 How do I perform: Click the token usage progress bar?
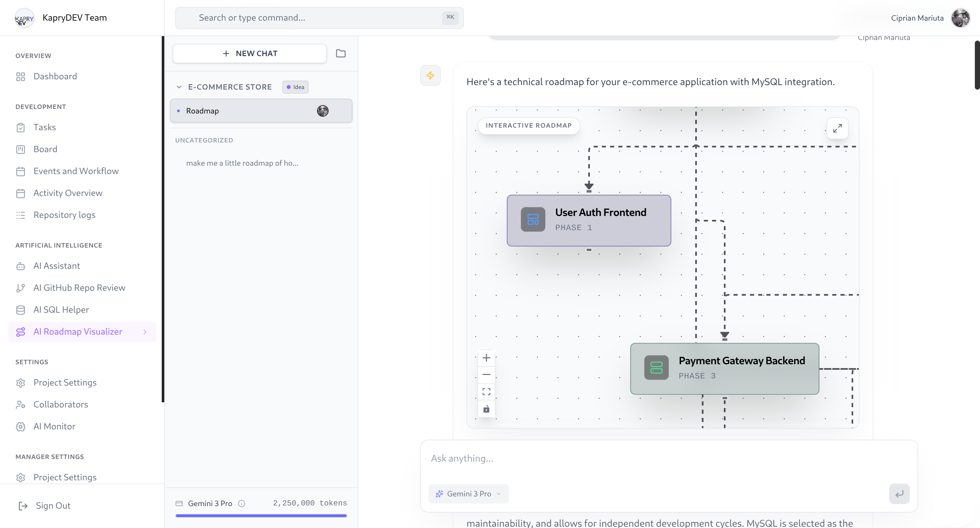point(261,515)
